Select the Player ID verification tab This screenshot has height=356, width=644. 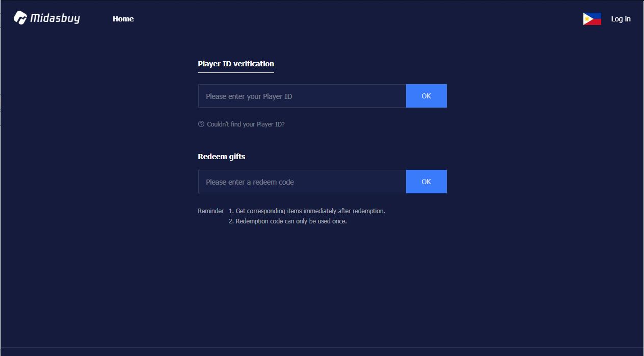click(236, 64)
